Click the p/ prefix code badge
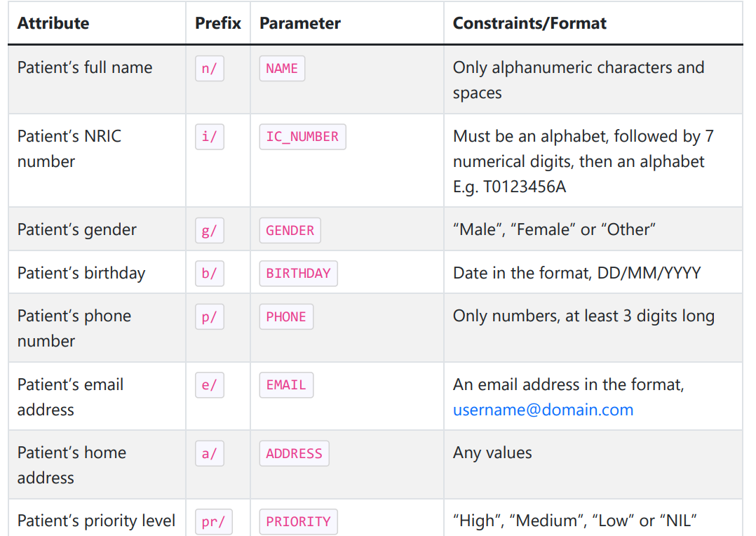 [x=209, y=316]
